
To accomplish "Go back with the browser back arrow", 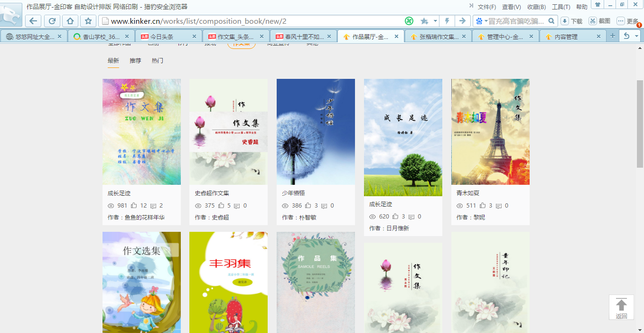I will pos(33,21).
